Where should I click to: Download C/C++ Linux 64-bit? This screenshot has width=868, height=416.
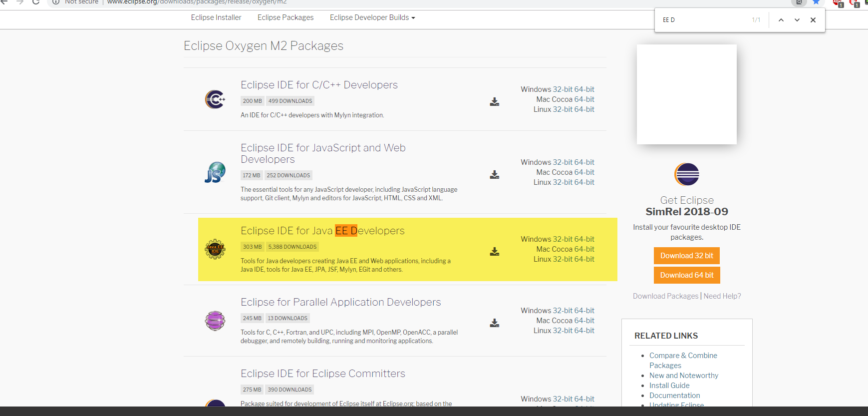[x=584, y=109]
